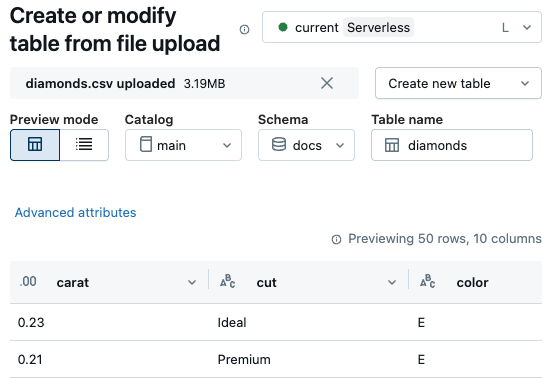Click the info icon beside page title
Screen dimensions: 549x379
coord(244,30)
